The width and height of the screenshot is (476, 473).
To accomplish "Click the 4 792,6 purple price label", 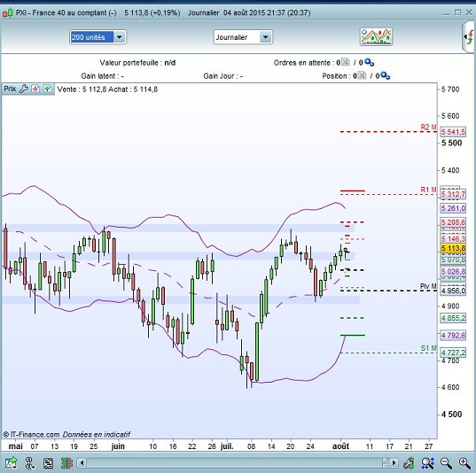I will tap(453, 336).
